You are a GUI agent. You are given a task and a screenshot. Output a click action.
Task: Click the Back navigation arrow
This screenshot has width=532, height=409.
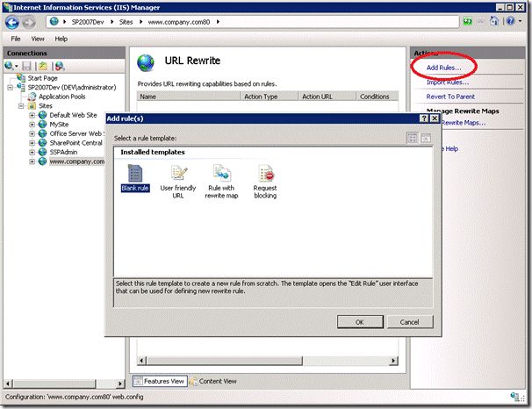tap(12, 23)
